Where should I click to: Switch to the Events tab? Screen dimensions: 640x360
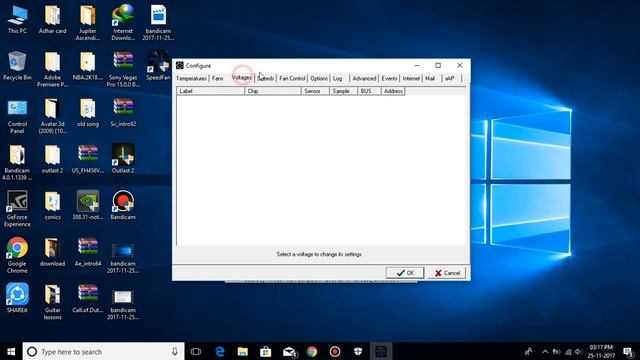(x=389, y=78)
